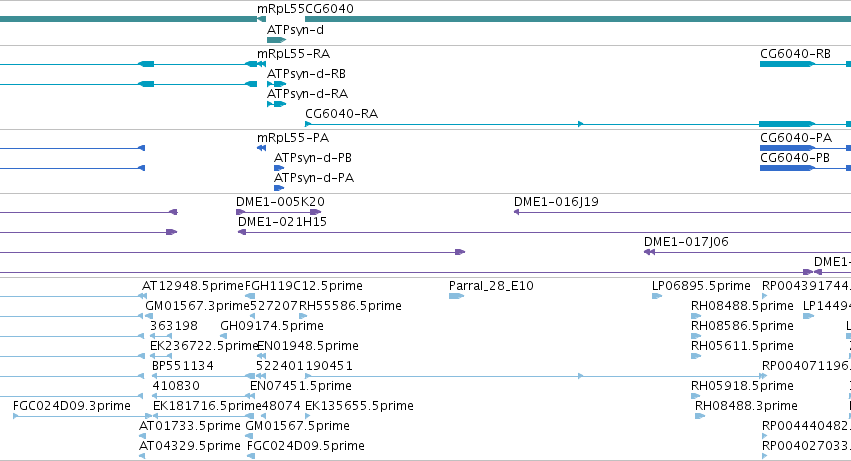Click the CG6040-RA transcript label
851x461 pixels.
[341, 114]
